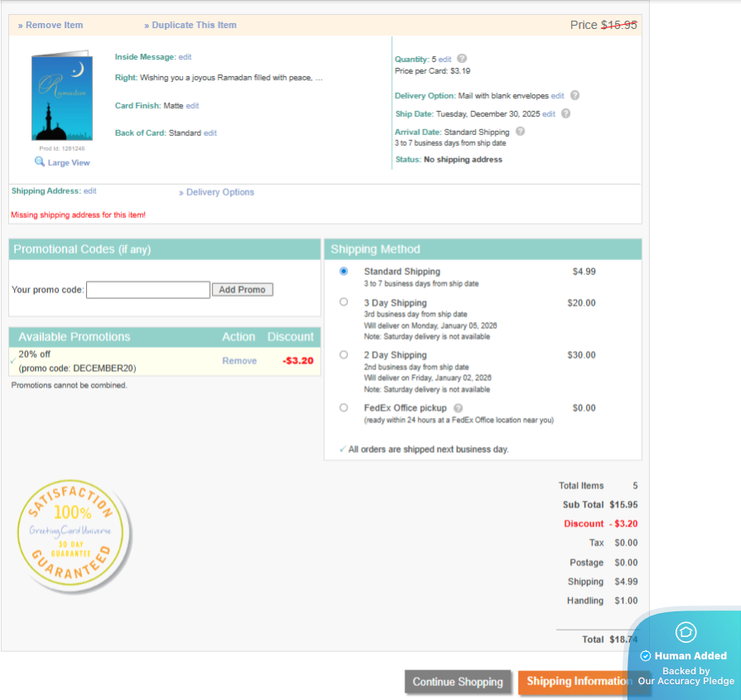Click help icon next to Ship Date

(565, 113)
